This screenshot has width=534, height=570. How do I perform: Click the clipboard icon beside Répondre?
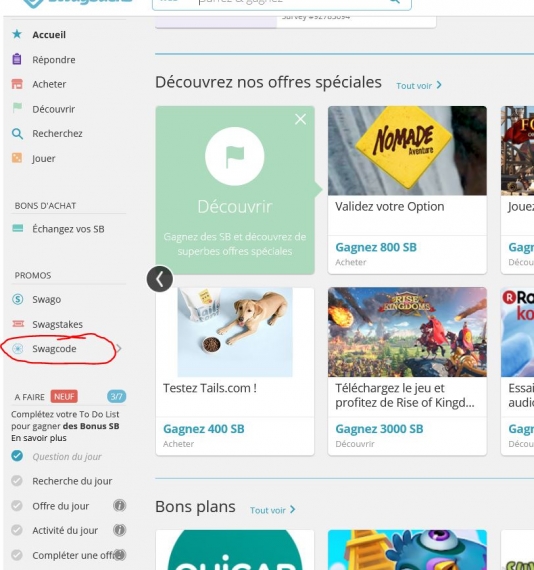click(17, 59)
